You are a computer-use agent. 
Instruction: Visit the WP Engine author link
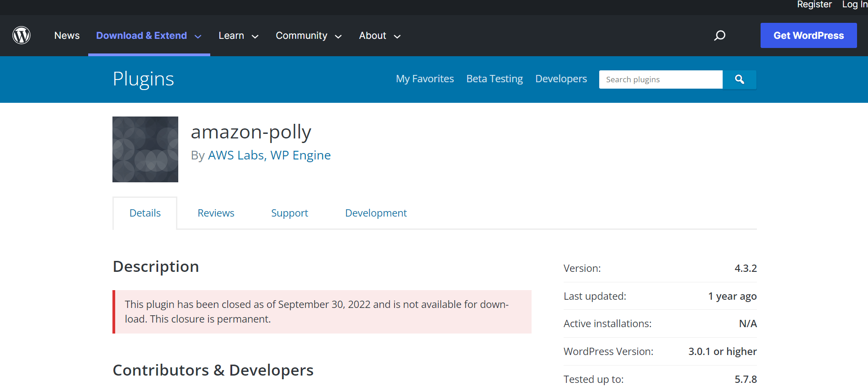coord(300,155)
